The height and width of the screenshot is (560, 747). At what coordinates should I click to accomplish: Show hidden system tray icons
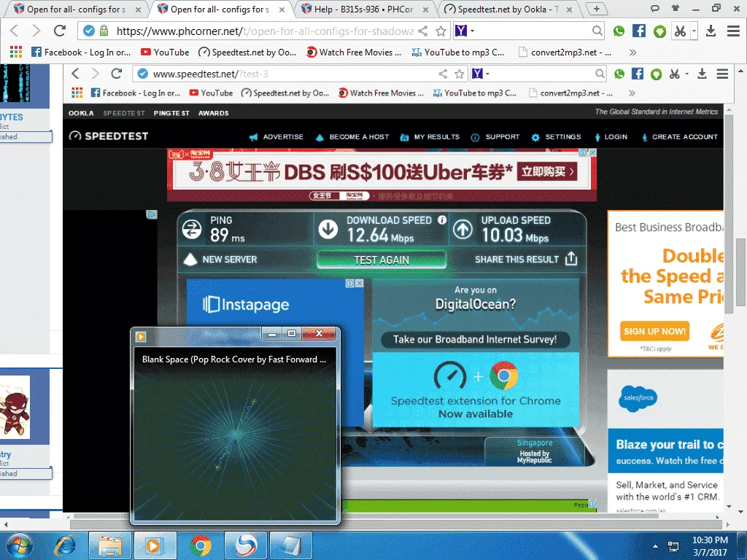pyautogui.click(x=655, y=546)
